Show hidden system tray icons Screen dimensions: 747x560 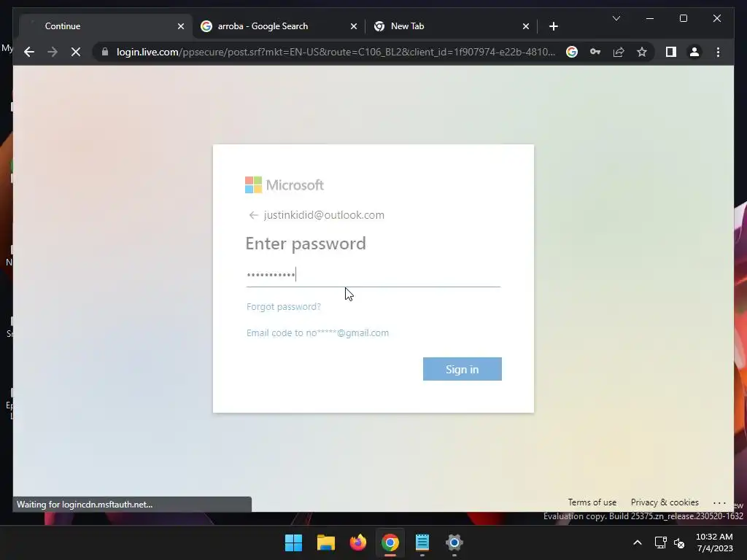point(637,542)
